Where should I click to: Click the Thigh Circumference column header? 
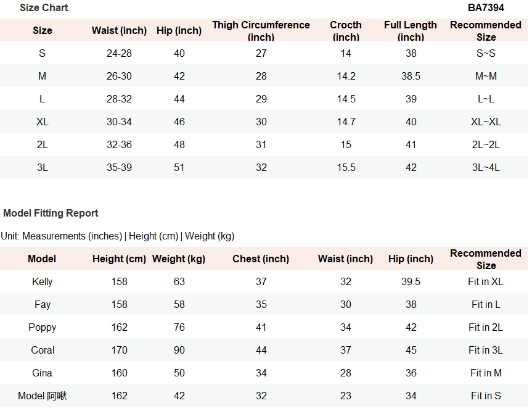click(261, 31)
